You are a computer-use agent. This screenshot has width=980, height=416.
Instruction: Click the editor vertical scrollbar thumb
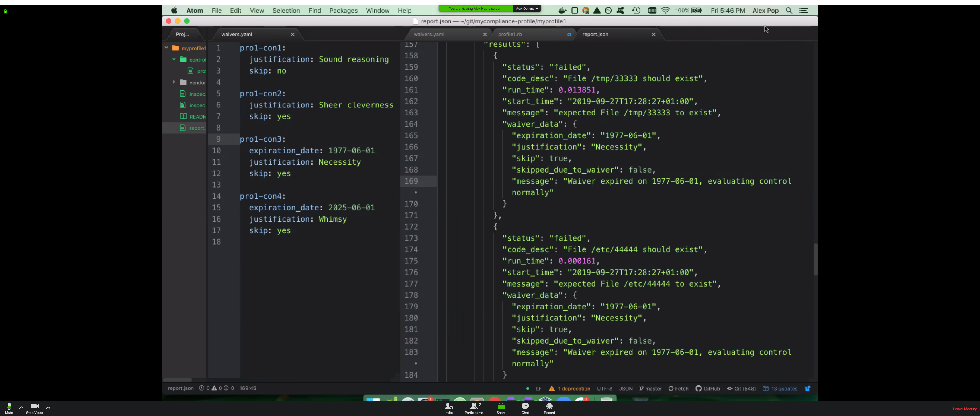click(815, 259)
